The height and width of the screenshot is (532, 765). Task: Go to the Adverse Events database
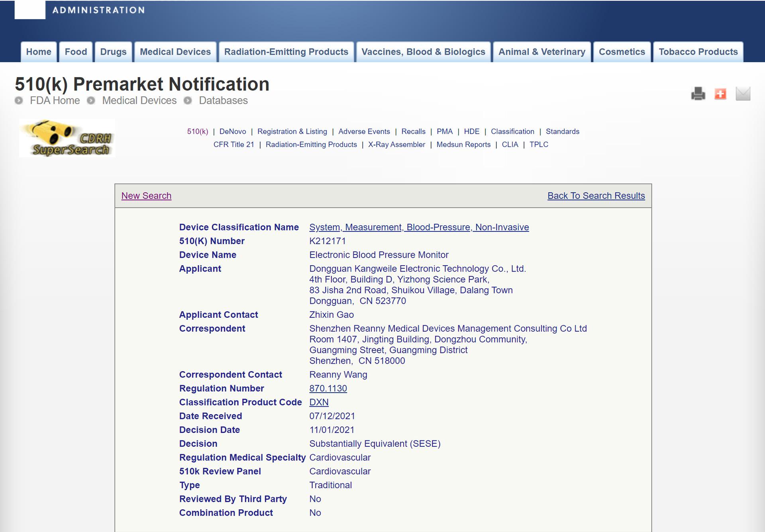pyautogui.click(x=364, y=131)
